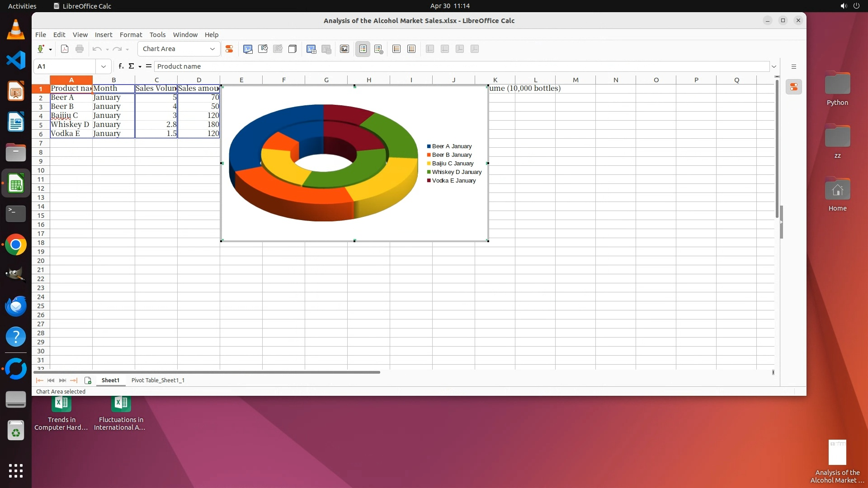Expand the formula bar chevron

(774, 66)
